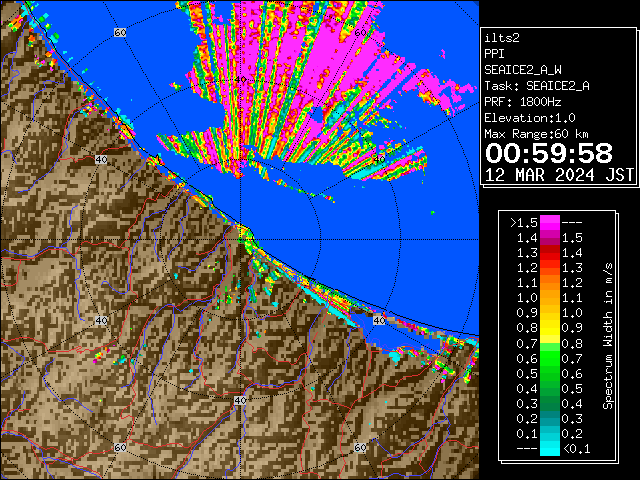Screen dimensions: 640x480
Task: Click the '60' range label at upper left of map
Action: pos(120,32)
